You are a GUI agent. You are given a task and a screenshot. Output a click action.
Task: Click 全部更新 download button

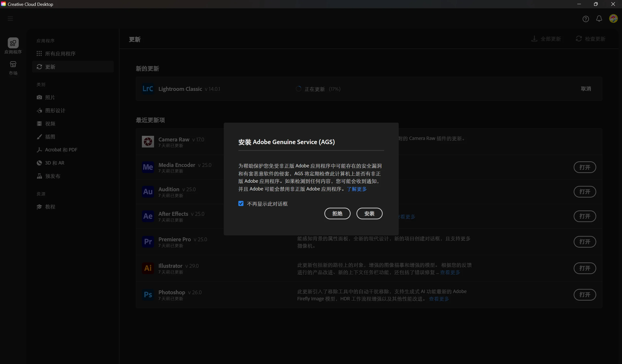(x=546, y=39)
